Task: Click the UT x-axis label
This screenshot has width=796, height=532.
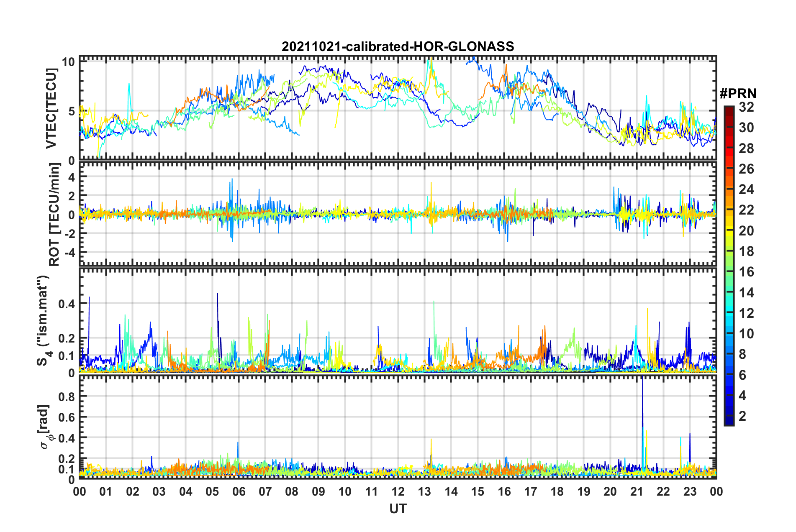Action: tap(398, 509)
